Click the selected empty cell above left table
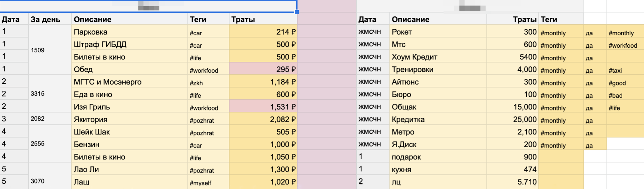This screenshot has height=189, width=644. (149, 6)
